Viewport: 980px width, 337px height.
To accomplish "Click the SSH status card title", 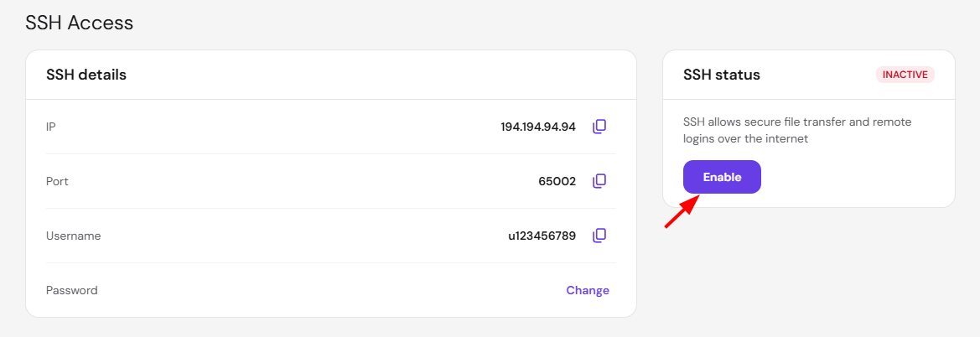I will pos(722,75).
